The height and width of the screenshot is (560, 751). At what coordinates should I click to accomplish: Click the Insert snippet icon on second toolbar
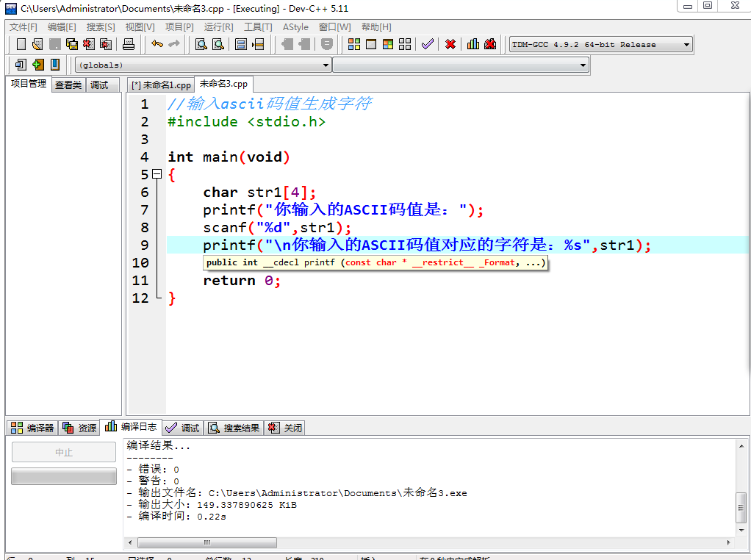pyautogui.click(x=21, y=65)
